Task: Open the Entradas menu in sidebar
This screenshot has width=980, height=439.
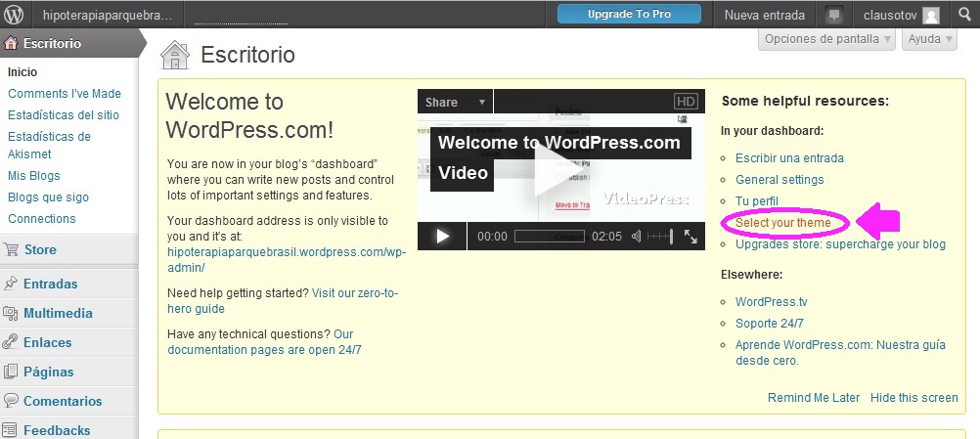Action: (x=50, y=284)
